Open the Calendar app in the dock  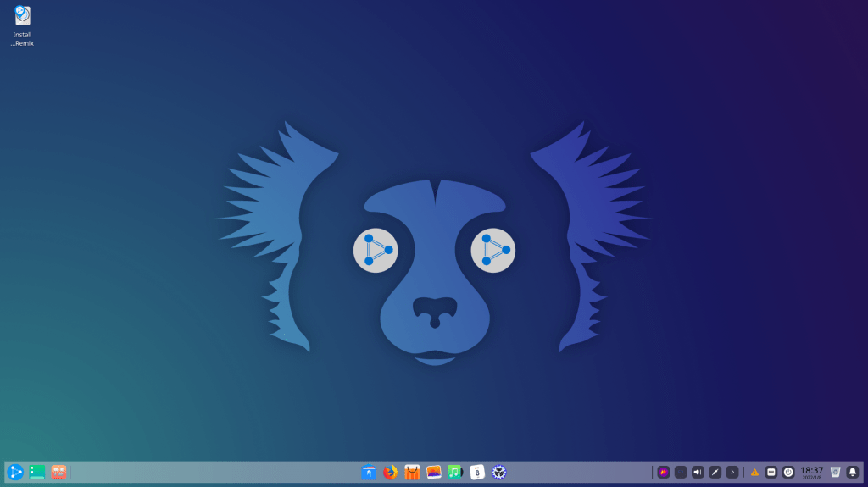point(477,472)
